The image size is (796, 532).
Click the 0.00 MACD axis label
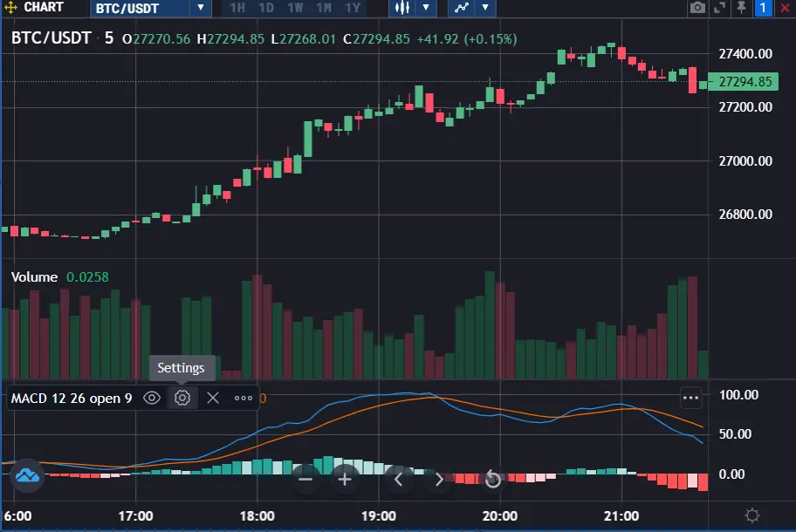pos(731,474)
